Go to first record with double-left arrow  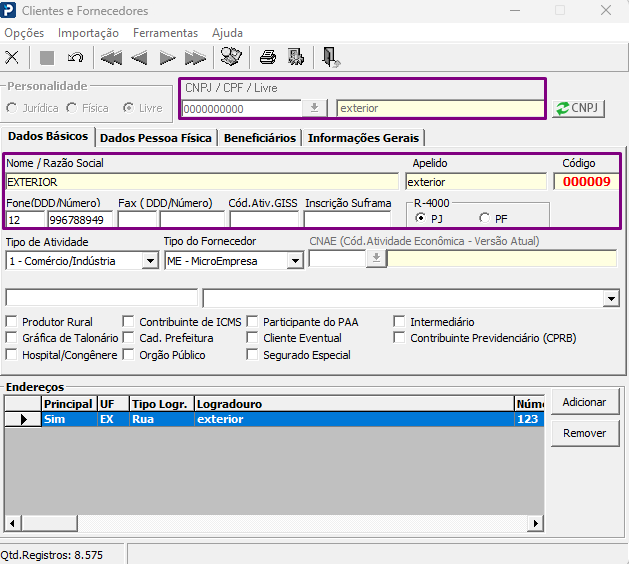pyautogui.click(x=112, y=58)
